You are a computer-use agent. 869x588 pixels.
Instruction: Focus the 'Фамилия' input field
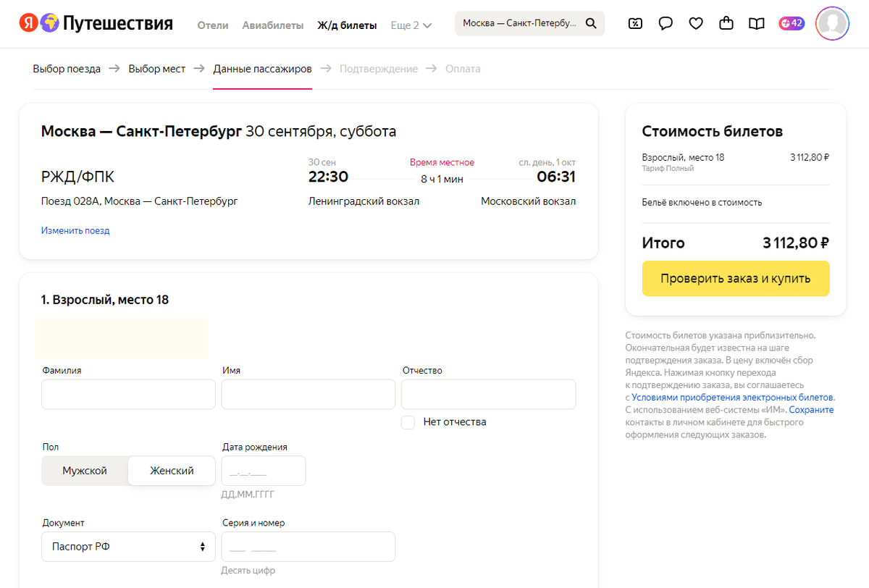(x=128, y=395)
